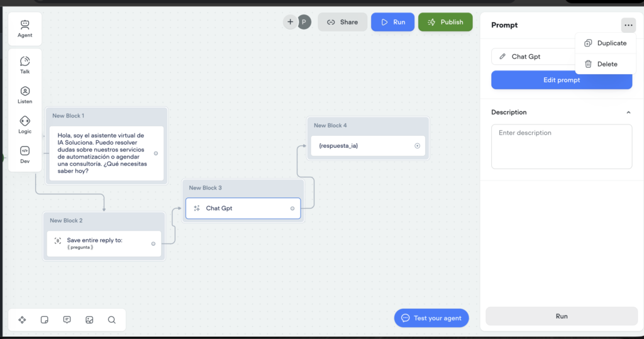Open the three-dot menu in Prompt panel
Screen dimensions: 644x339
coord(628,25)
